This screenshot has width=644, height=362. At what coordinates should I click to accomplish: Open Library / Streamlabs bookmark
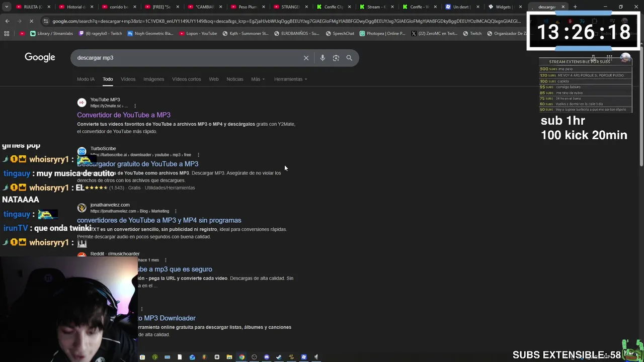pos(51,34)
